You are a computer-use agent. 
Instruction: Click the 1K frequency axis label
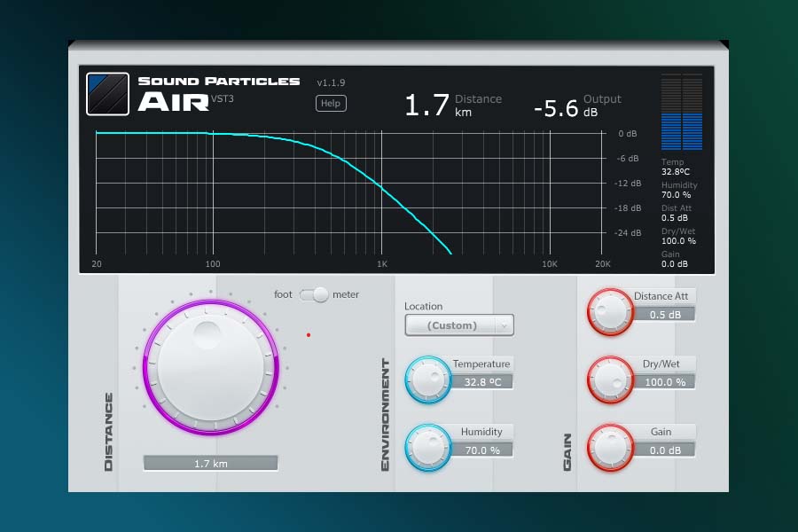click(382, 263)
